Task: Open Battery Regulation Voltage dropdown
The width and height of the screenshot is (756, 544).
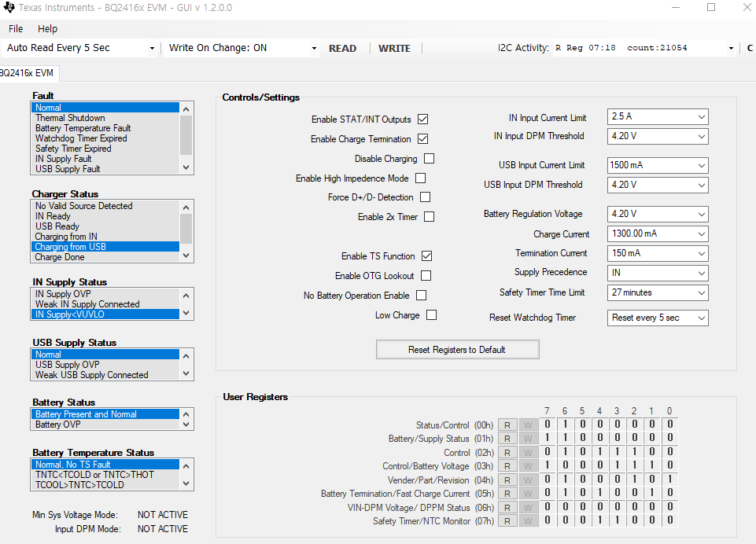Action: click(x=658, y=214)
